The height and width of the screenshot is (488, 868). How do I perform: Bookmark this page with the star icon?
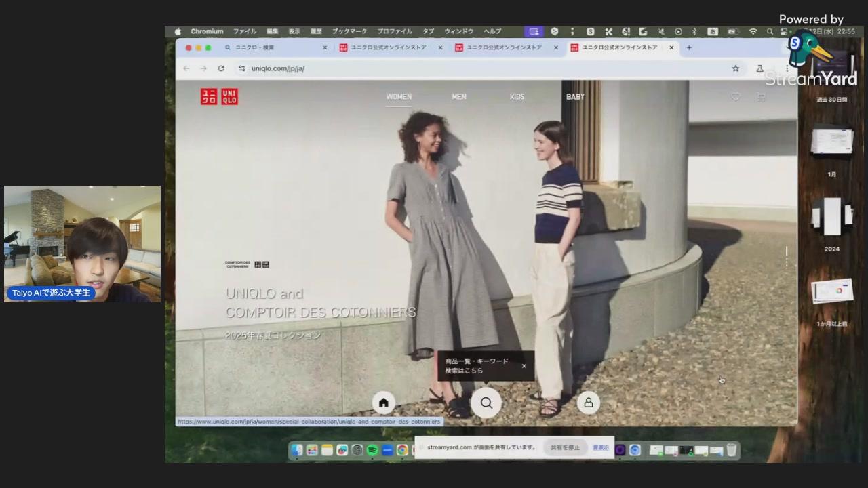pyautogui.click(x=735, y=68)
